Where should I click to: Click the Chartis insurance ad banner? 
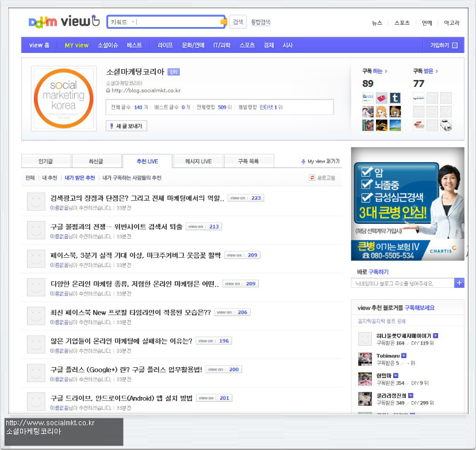coord(408,204)
